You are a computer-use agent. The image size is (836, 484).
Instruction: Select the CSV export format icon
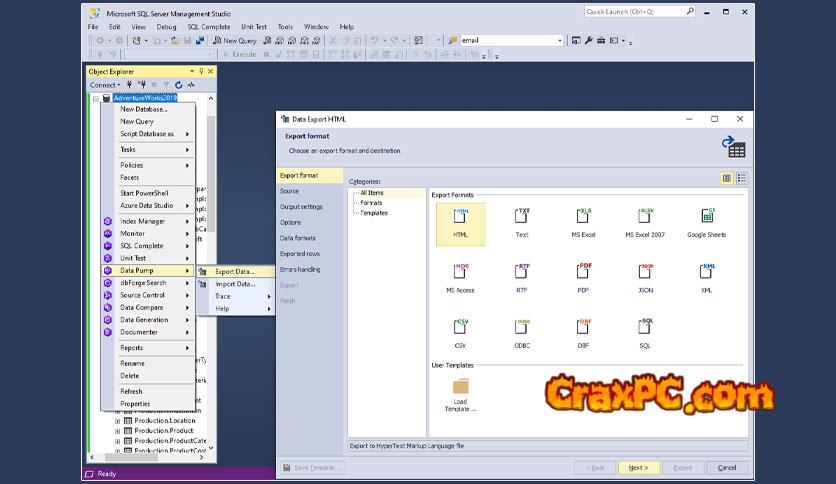click(460, 327)
